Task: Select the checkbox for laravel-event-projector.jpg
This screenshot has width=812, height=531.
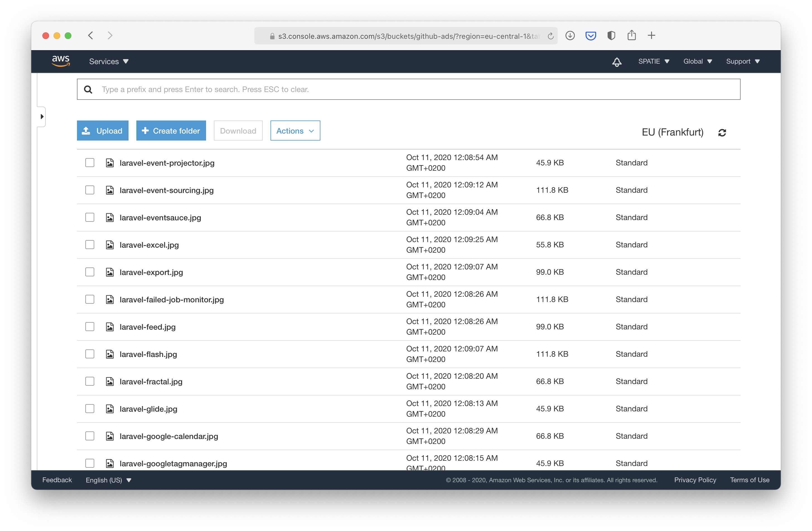Action: (90, 163)
